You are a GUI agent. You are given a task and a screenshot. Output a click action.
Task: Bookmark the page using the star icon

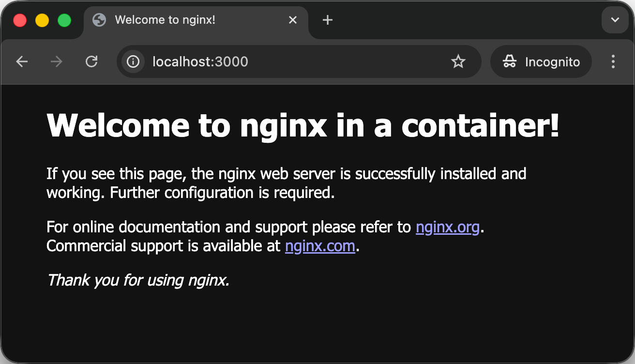click(458, 61)
